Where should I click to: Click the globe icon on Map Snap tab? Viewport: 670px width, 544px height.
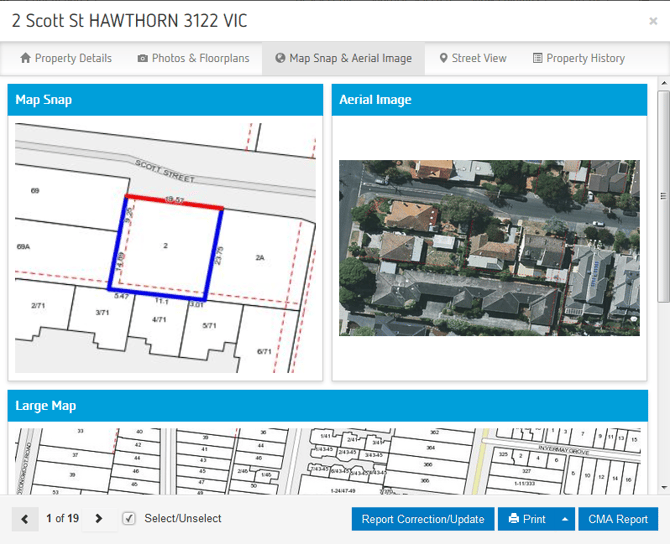280,59
